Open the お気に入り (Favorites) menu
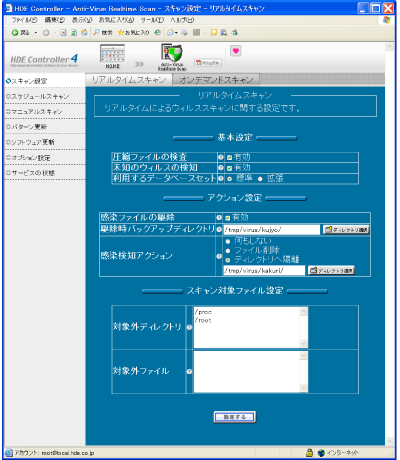This screenshot has height=460, width=400. pos(116,20)
